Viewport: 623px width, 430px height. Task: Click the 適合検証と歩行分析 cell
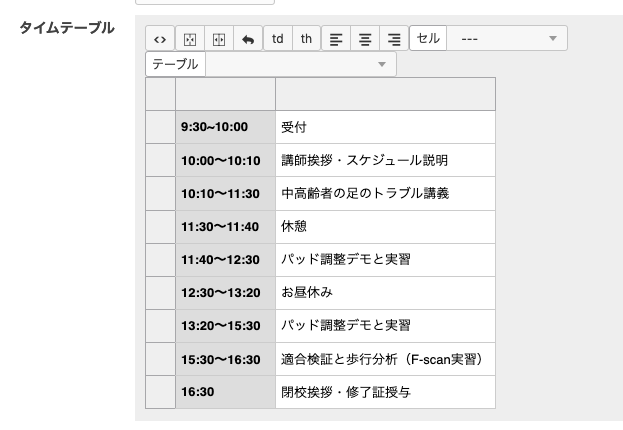tap(385, 359)
